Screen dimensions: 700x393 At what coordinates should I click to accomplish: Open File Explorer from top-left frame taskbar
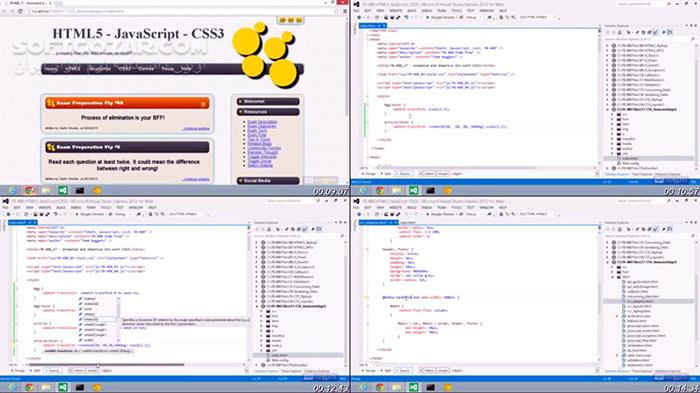[46, 191]
